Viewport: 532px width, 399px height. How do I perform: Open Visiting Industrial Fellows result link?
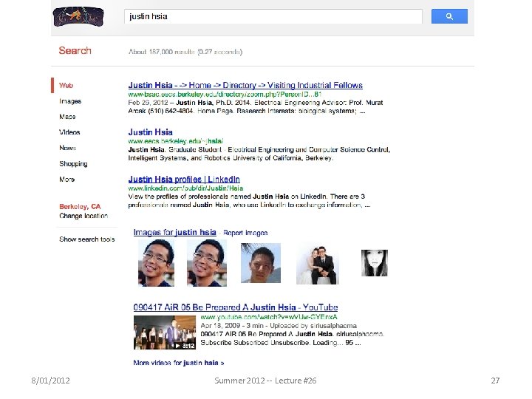click(x=245, y=85)
